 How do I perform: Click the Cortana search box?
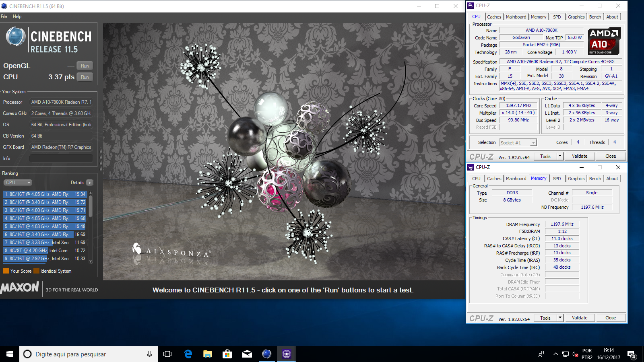click(89, 354)
